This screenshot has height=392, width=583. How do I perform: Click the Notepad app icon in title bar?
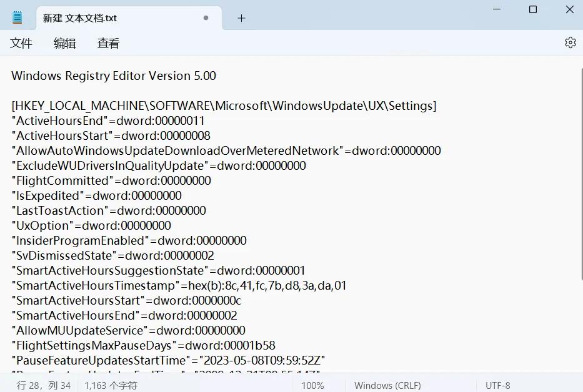click(17, 18)
